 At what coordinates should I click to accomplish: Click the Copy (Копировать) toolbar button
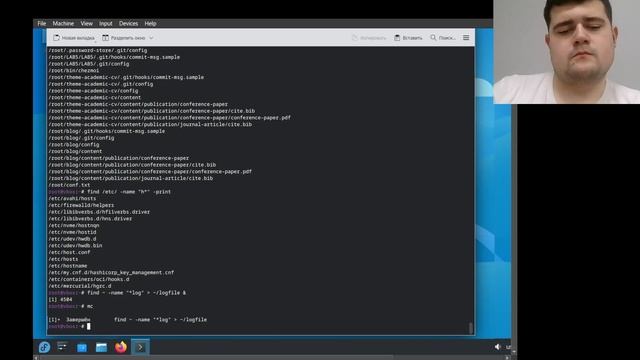pos(369,38)
